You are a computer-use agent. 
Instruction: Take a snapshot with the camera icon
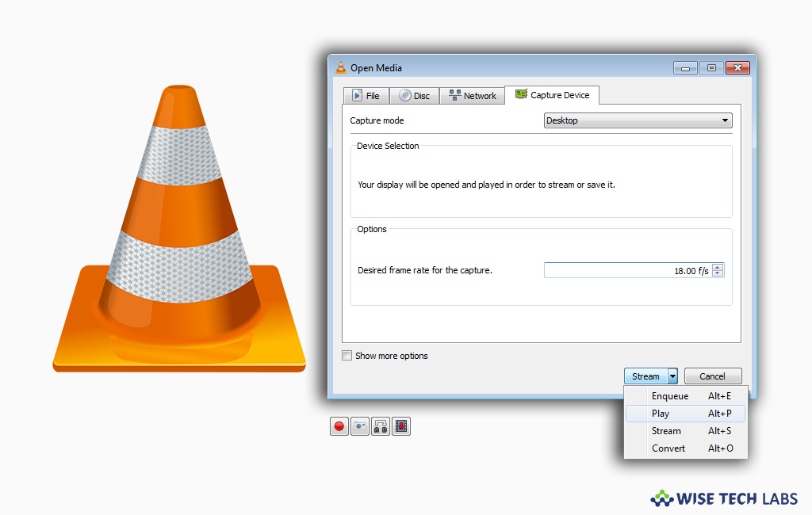point(360,426)
